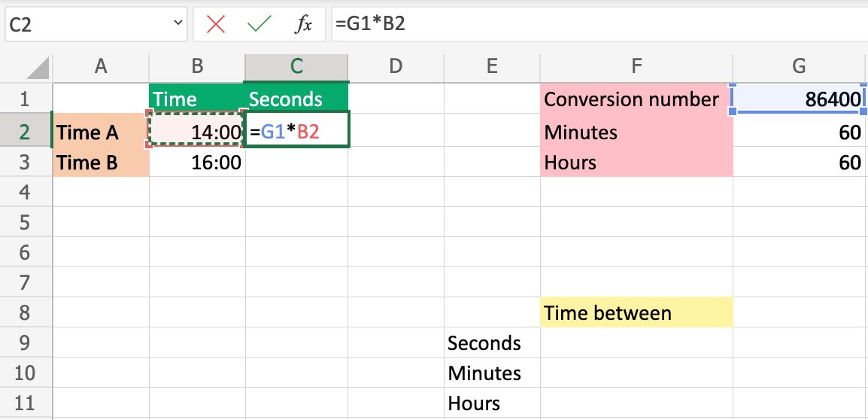Viewport: 868px width, 420px height.
Task: Select the column A header
Action: click(x=101, y=66)
